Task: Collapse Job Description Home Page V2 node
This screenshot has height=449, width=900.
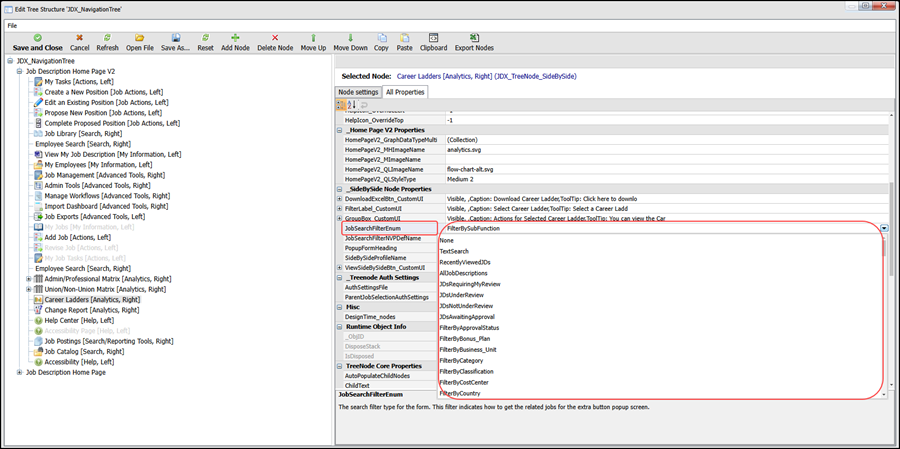Action: (20, 71)
